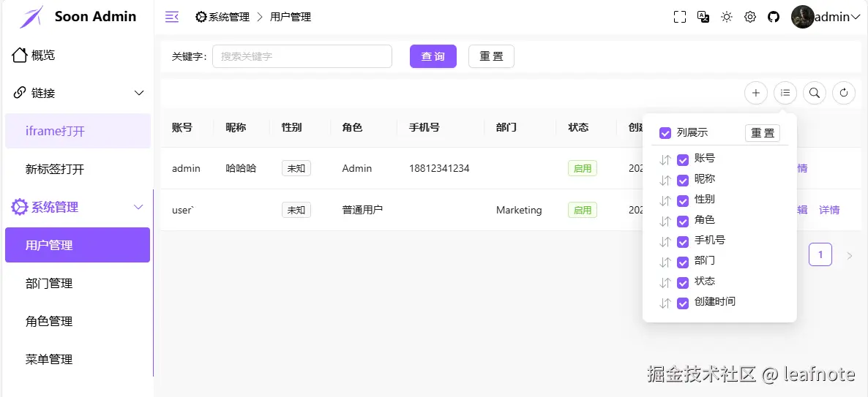
Task: Click gear icon in 系统管理 breadcrumb
Action: (x=201, y=17)
